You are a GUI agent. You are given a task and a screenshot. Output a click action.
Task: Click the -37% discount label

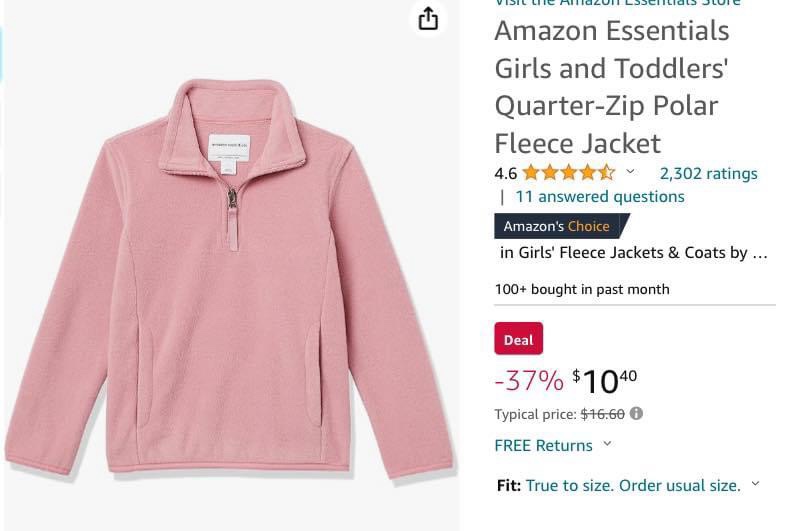pos(529,380)
